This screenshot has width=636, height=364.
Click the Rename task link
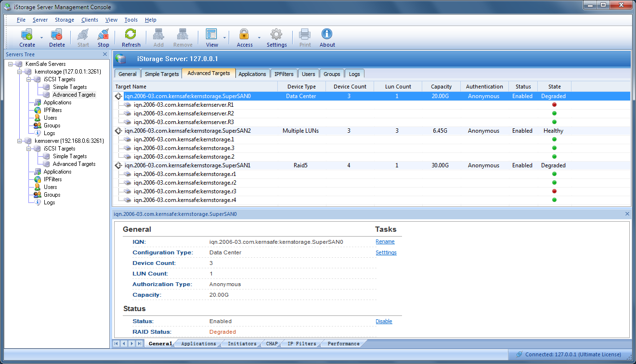(x=385, y=241)
